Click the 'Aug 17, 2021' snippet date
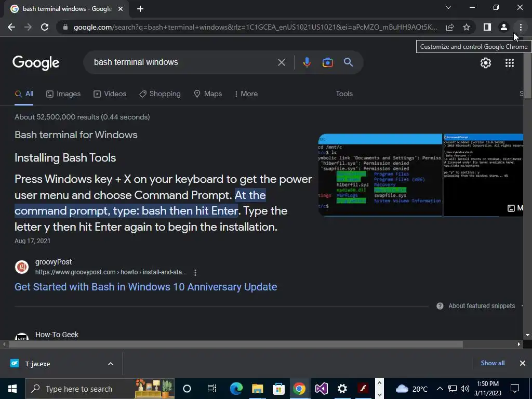 tap(33, 241)
